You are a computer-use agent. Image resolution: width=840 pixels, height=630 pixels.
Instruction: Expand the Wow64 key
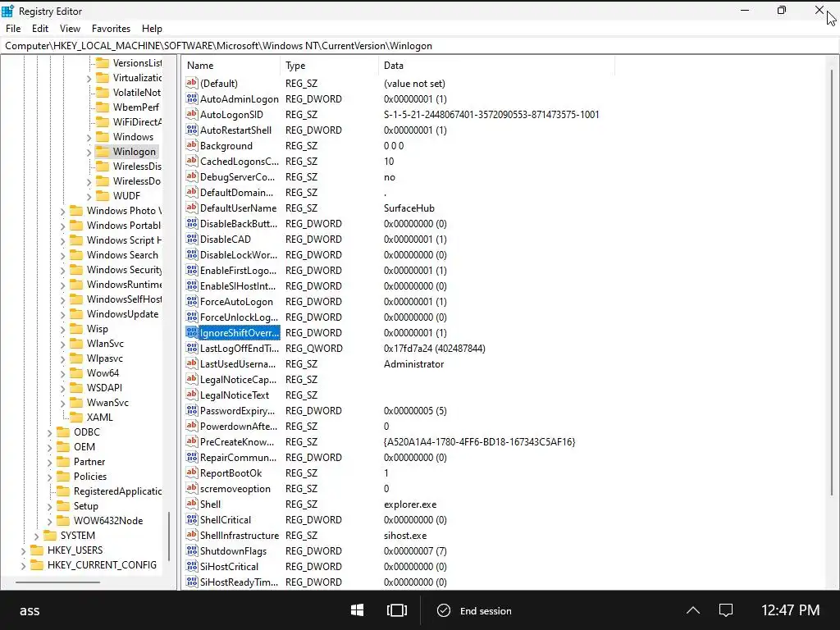click(62, 373)
